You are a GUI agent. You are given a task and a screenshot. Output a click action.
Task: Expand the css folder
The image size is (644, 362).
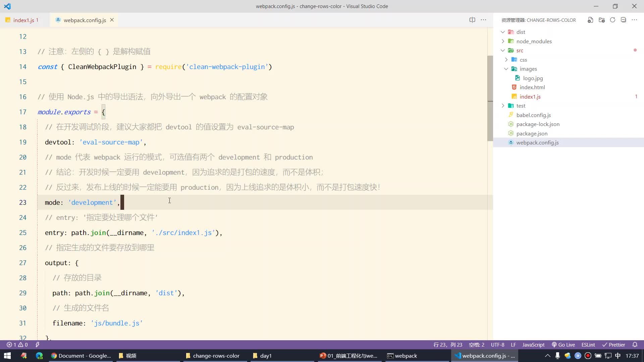(x=506, y=60)
